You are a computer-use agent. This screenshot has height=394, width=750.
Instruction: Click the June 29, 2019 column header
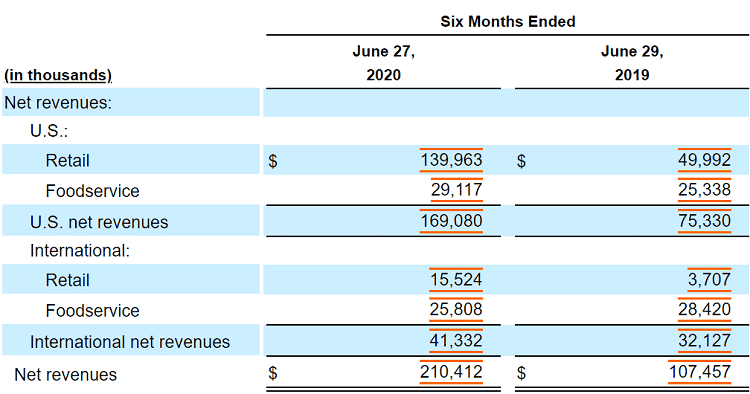coord(632,63)
